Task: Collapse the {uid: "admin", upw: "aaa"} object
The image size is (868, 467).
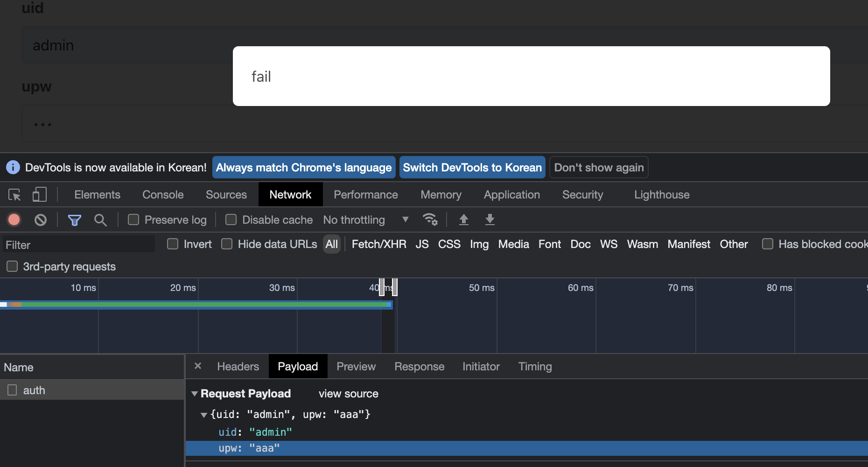Action: (204, 415)
